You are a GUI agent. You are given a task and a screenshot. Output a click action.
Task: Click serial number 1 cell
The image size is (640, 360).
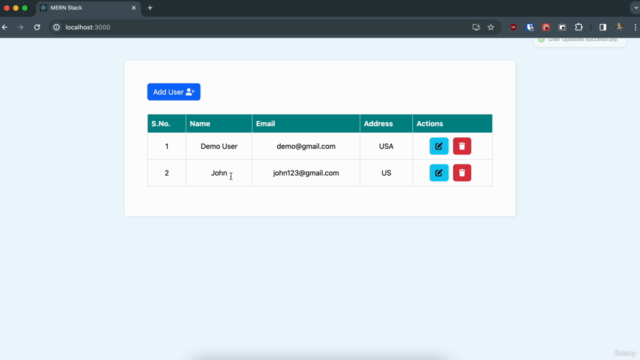(x=167, y=146)
